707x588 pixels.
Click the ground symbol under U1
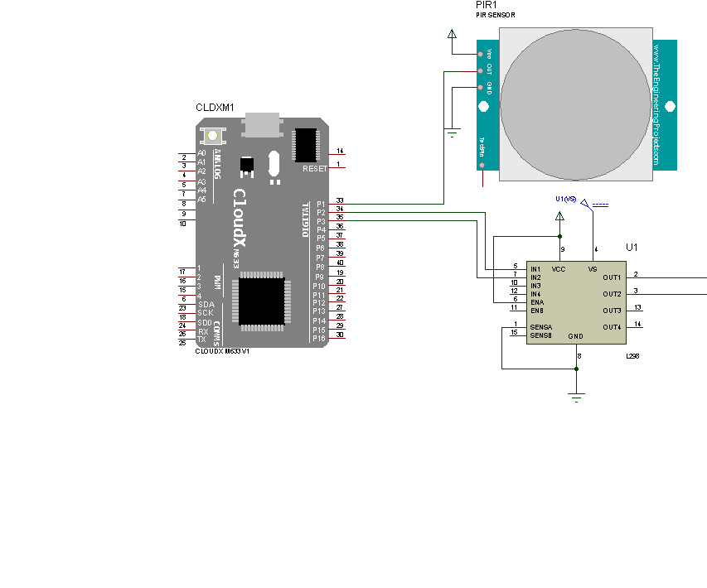tap(576, 395)
